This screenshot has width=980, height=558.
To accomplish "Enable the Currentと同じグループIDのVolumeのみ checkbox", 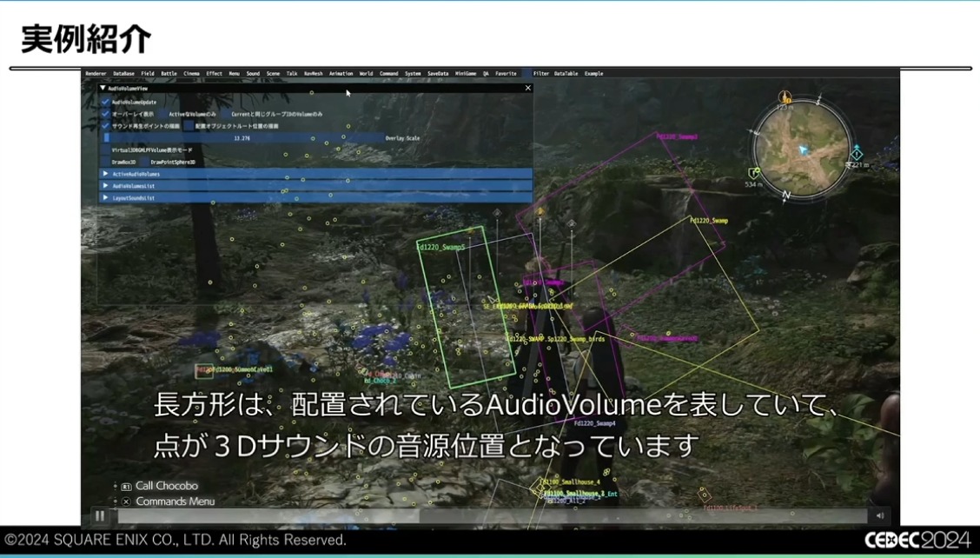I will pos(225,114).
